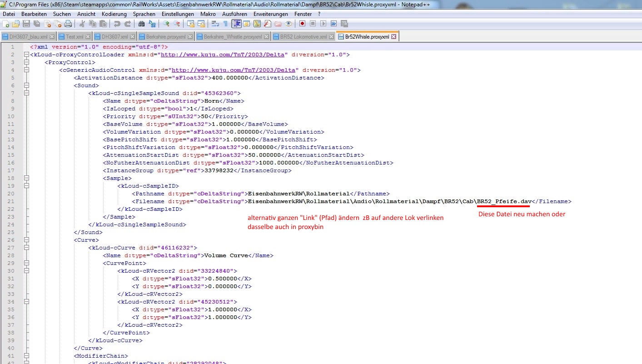The width and height of the screenshot is (642, 364).
Task: Click line number 21 in the margin
Action: (x=11, y=201)
